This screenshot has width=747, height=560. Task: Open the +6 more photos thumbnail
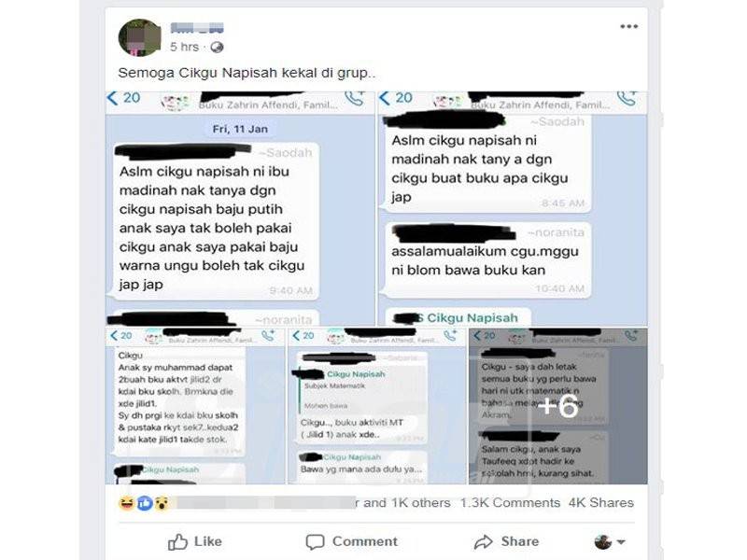[x=557, y=406]
